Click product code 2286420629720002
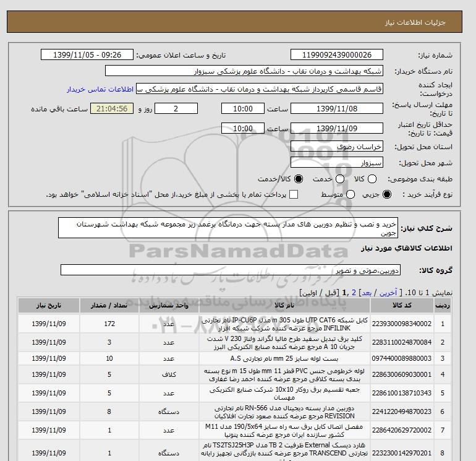Viewport: 476px width, 461px height. coord(402,430)
